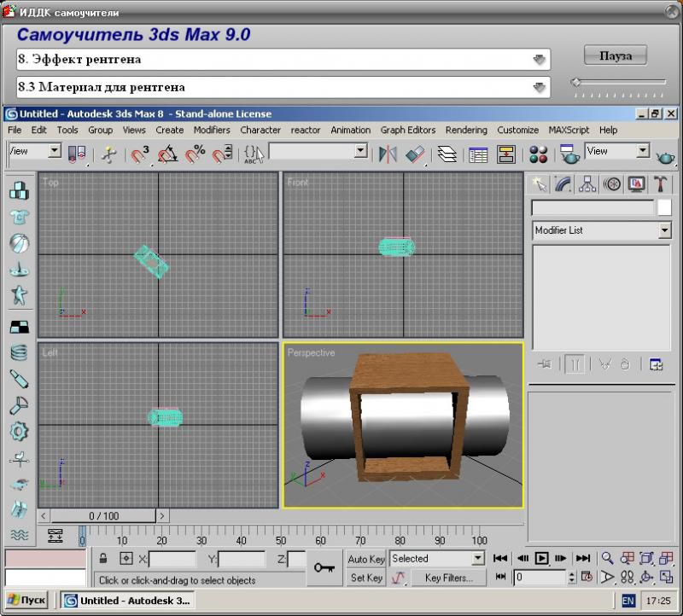Viewport: 683px width, 616px height.
Task: Click the Mirror tool icon
Action: 388,154
